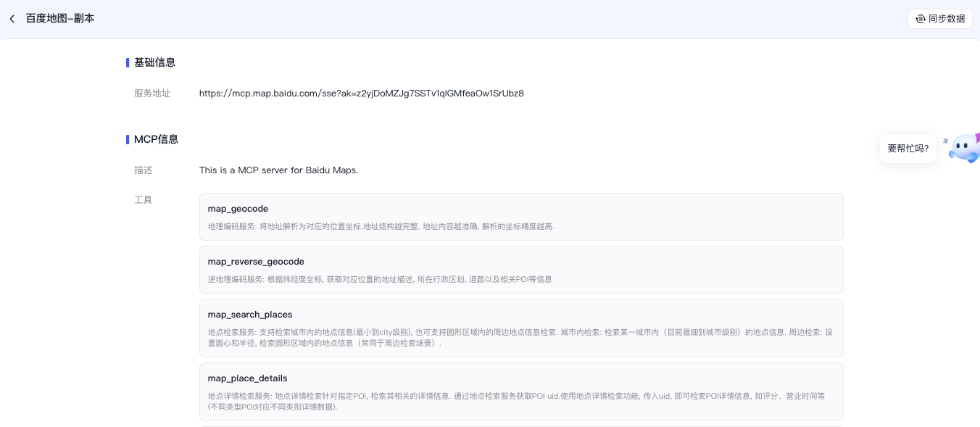Open the map_geocode tool card
980x427 pixels.
point(521,217)
